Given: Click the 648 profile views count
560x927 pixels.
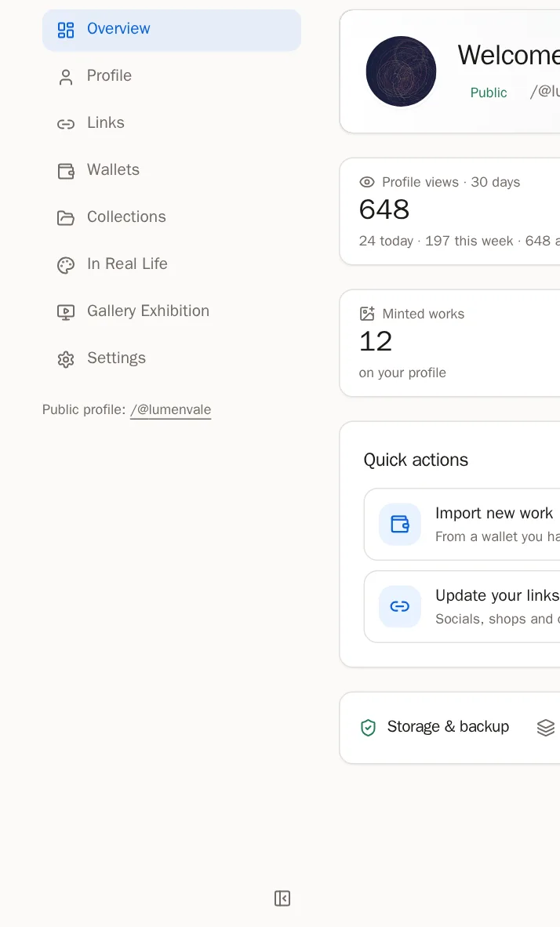Looking at the screenshot, I should (384, 209).
